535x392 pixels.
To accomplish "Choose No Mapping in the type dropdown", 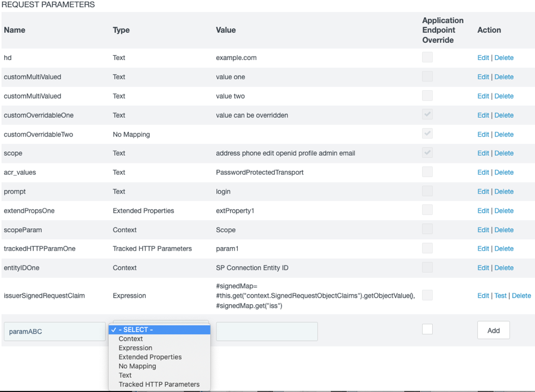I will coord(137,366).
